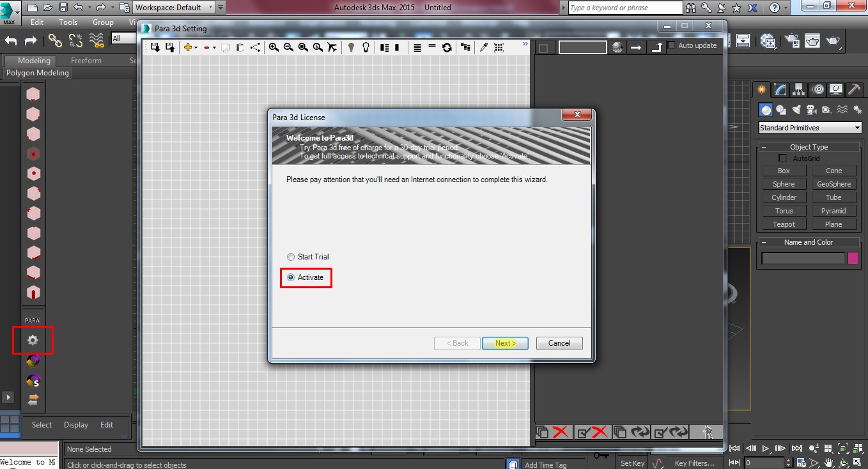The width and height of the screenshot is (868, 469).
Task: Click the 3ds Max application logo button
Action: (9, 12)
